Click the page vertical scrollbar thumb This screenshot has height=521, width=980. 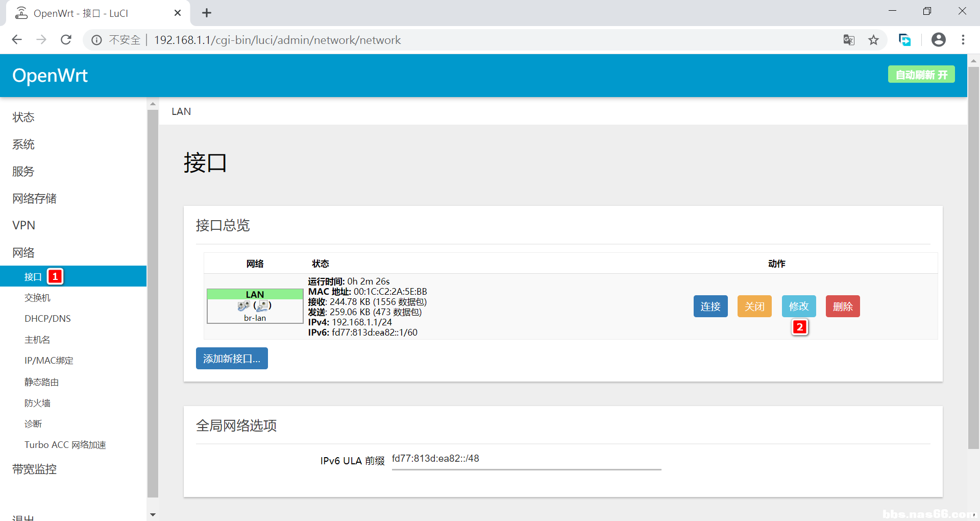click(973, 257)
